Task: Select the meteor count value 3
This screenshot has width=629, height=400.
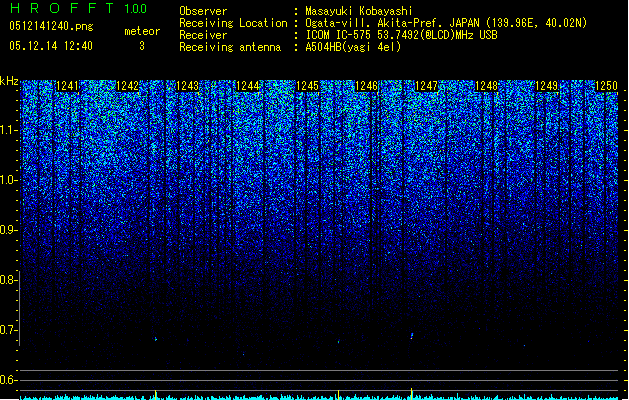Action: (142, 46)
